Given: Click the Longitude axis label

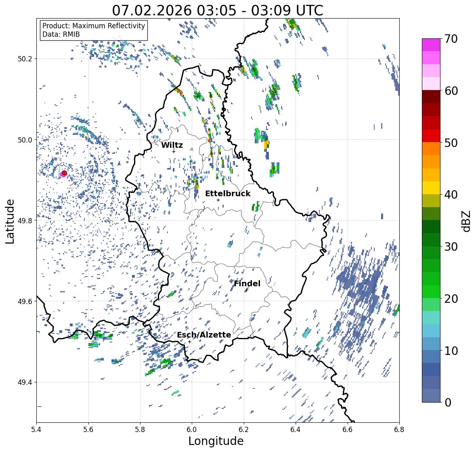Looking at the screenshot, I should (x=216, y=441).
